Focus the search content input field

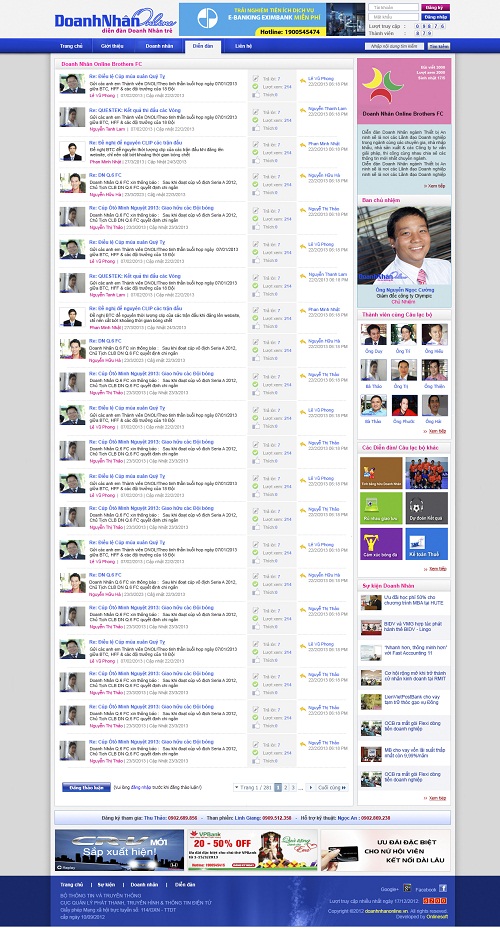[x=395, y=46]
